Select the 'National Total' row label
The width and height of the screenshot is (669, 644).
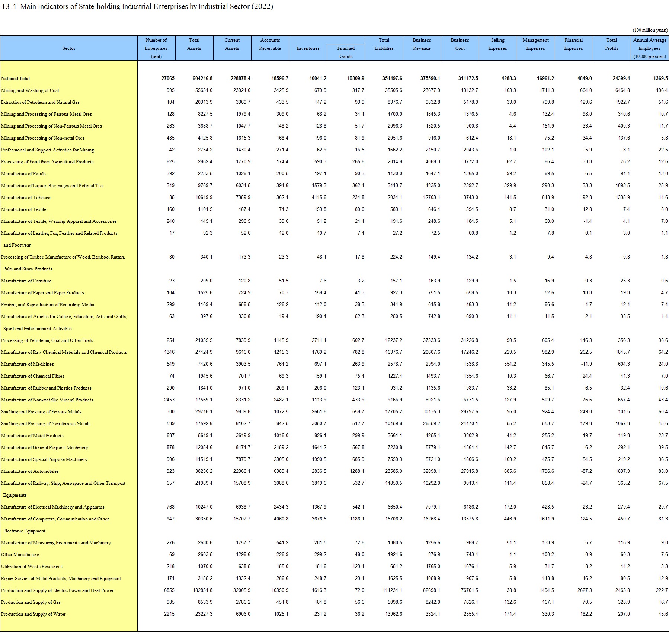[15, 79]
